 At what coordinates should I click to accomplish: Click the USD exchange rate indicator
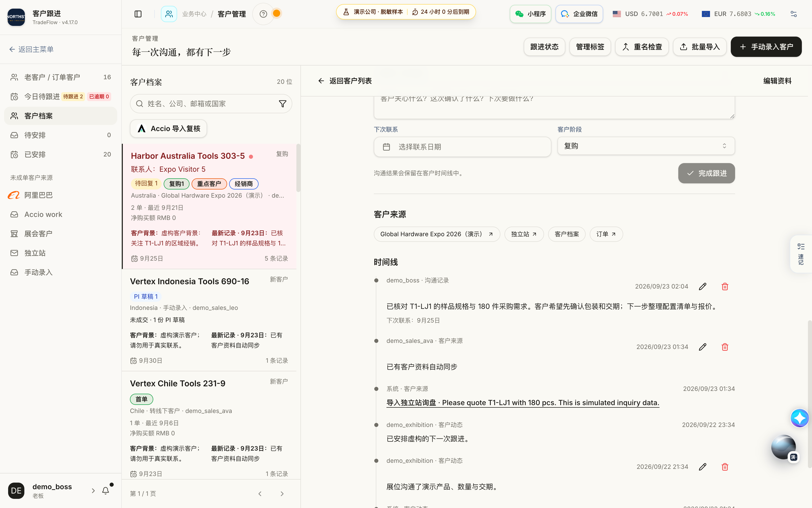[x=650, y=14]
